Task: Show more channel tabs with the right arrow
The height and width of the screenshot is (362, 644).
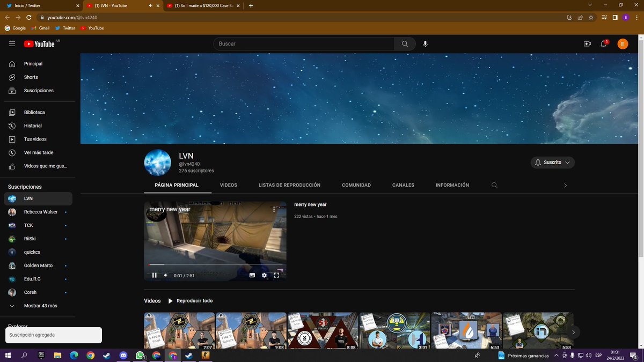Action: pos(565,186)
